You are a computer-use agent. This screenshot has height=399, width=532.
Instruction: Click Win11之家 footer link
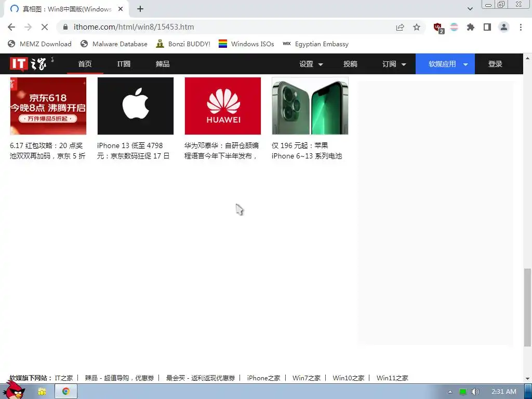(x=392, y=378)
